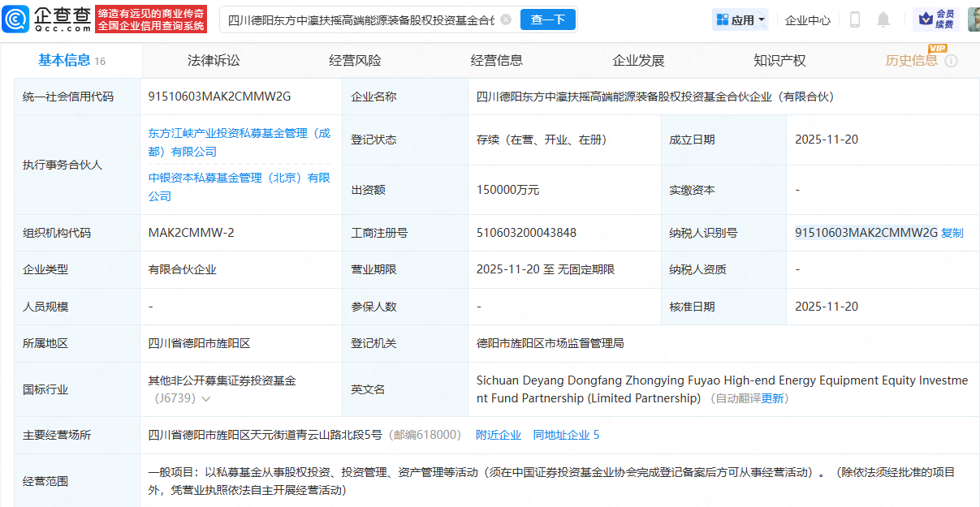The height and width of the screenshot is (507, 980).
Task: Select the 知识产权 tab
Action: pos(779,61)
